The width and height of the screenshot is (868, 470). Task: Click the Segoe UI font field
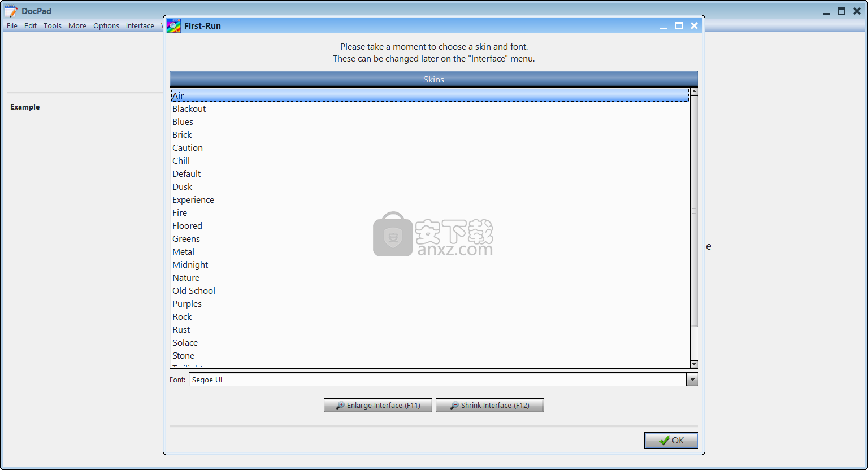437,380
